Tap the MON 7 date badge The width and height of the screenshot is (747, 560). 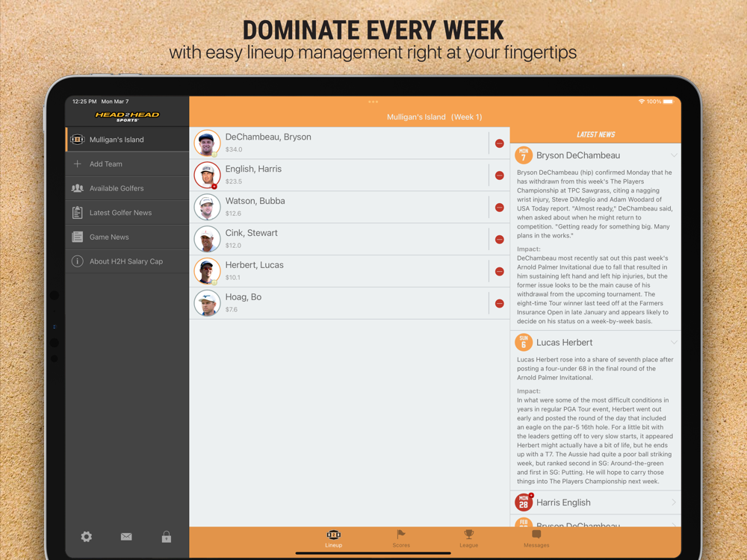(524, 155)
